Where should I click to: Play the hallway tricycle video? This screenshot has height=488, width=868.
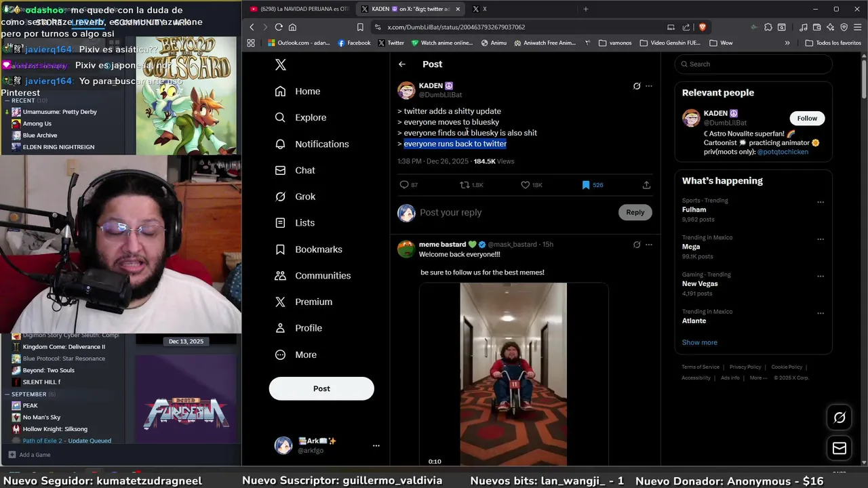(x=513, y=374)
